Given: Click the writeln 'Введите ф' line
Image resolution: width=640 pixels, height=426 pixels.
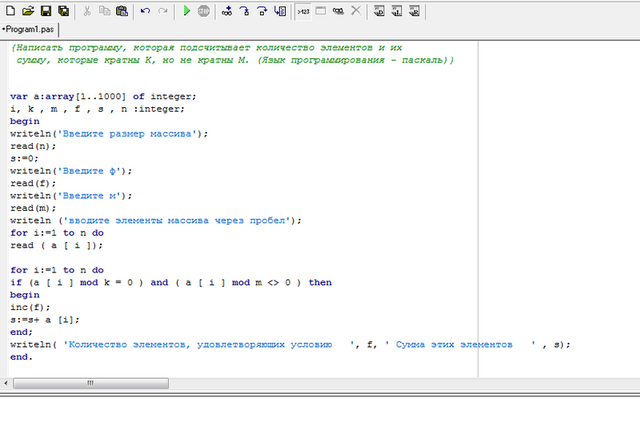Looking at the screenshot, I should (71, 171).
